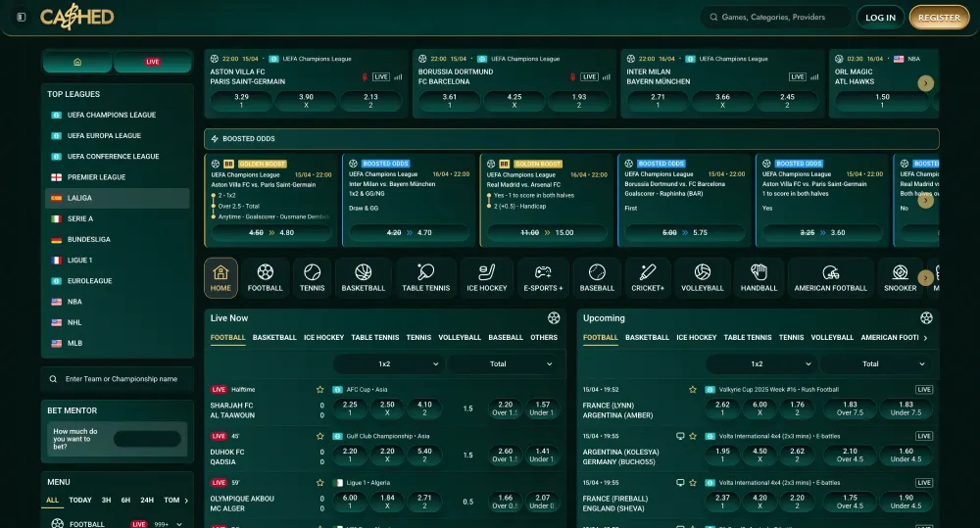Switch to Basketball tab in Live Now
This screenshot has width=980, height=528.
point(274,337)
